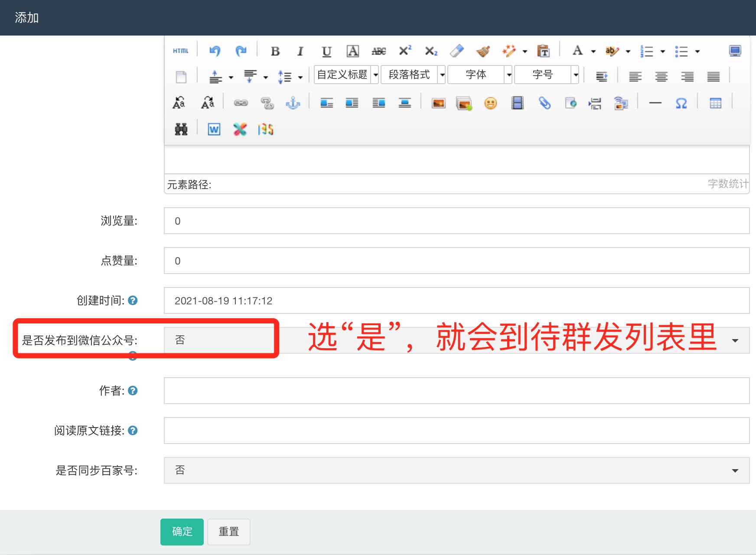The width and height of the screenshot is (756, 555).
Task: Click the 重置 reset button
Action: [x=228, y=532]
